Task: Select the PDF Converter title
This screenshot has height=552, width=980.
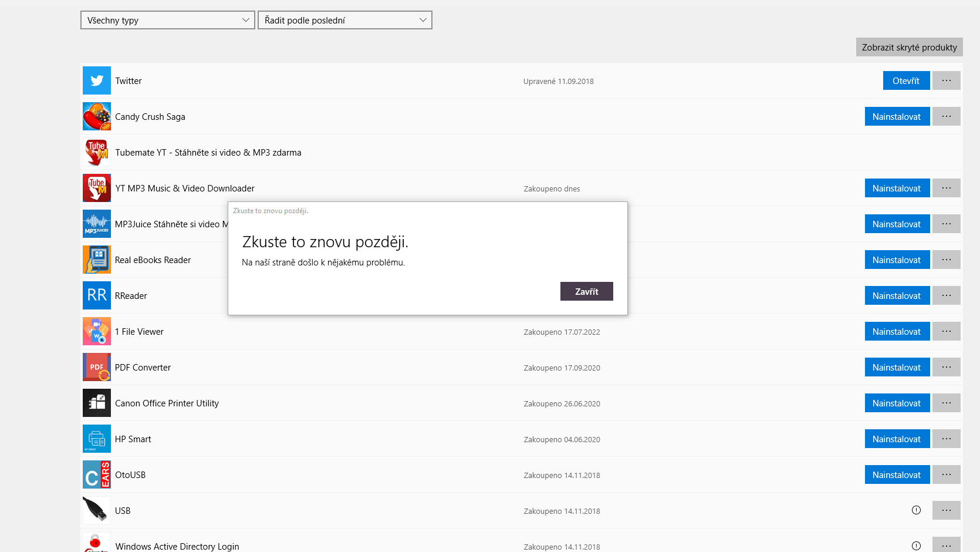Action: (143, 368)
